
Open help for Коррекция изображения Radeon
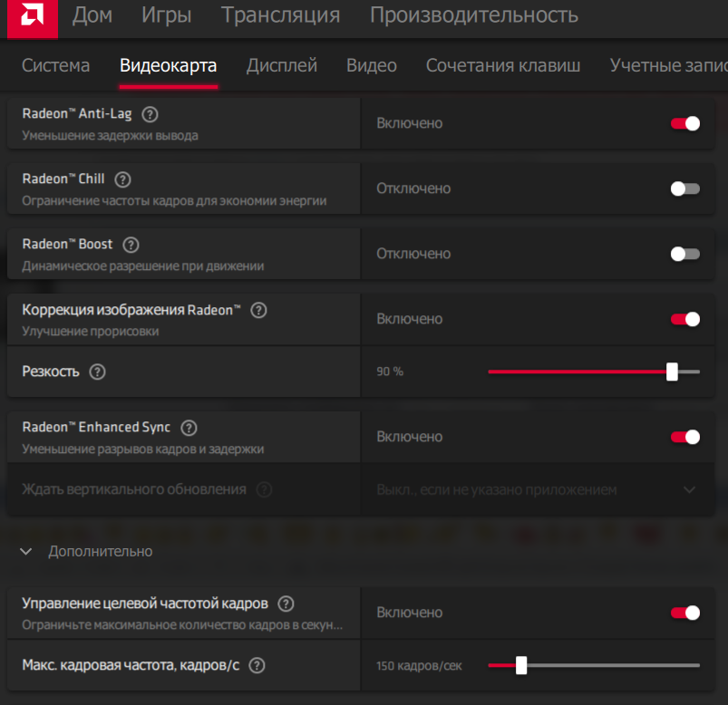click(x=258, y=310)
